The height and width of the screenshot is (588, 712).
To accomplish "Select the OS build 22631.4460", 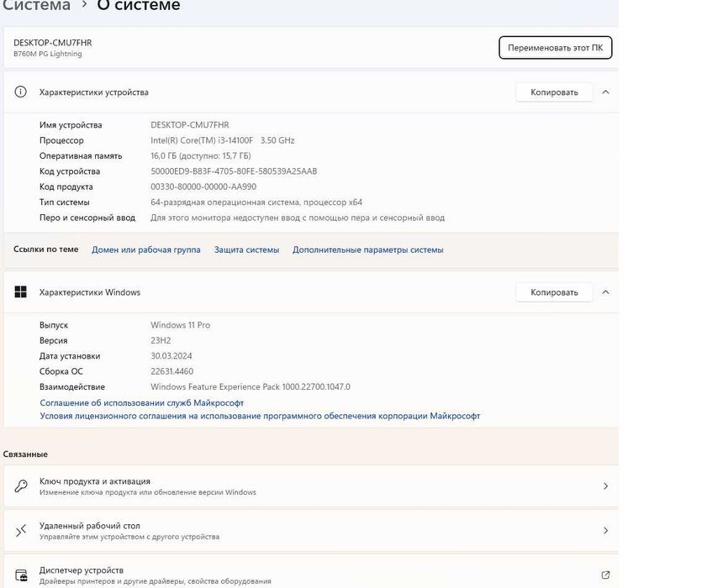I will pyautogui.click(x=171, y=371).
